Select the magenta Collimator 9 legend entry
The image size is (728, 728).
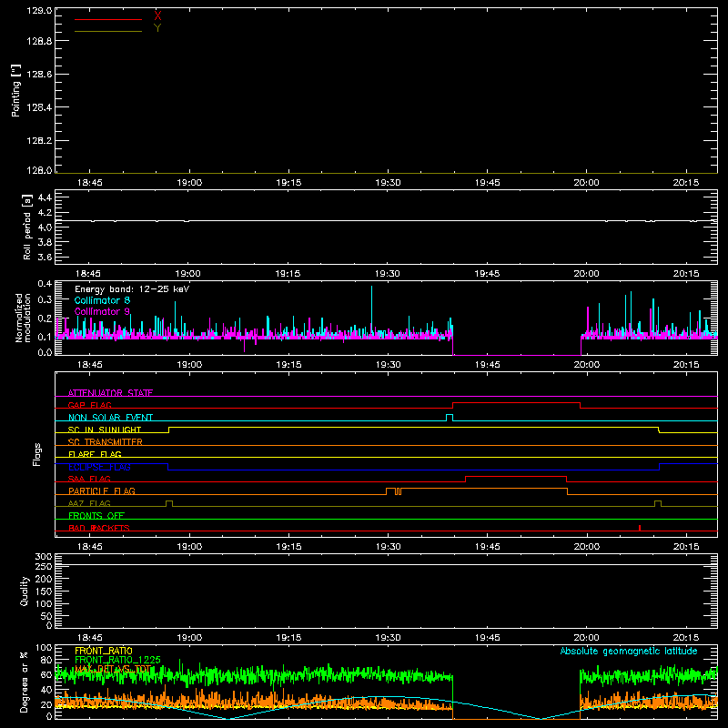pos(102,311)
